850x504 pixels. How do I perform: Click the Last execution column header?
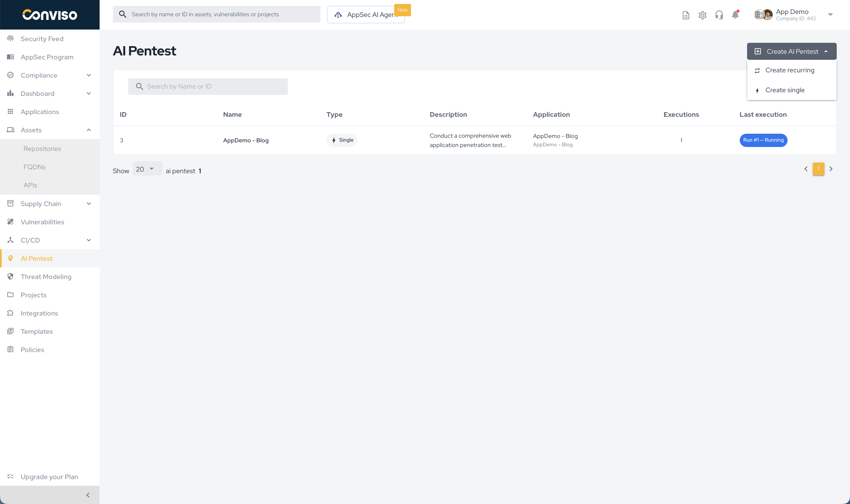pos(763,114)
